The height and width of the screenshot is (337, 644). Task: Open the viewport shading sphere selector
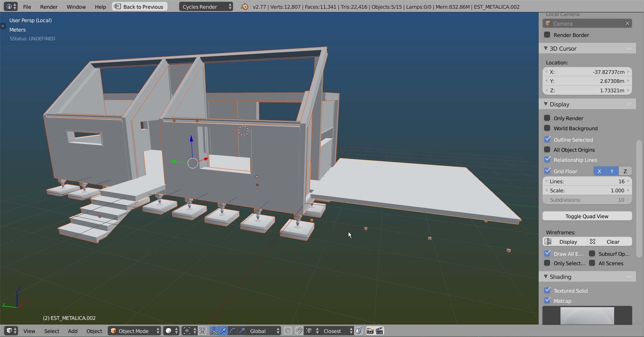[x=171, y=331]
